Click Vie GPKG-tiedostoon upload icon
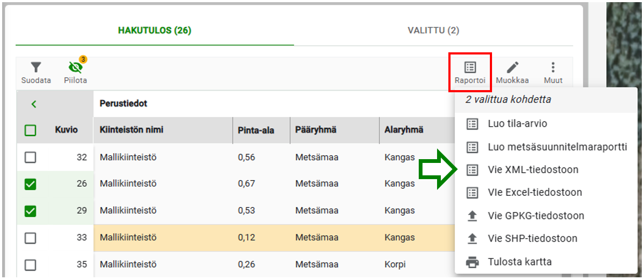 pyautogui.click(x=472, y=216)
